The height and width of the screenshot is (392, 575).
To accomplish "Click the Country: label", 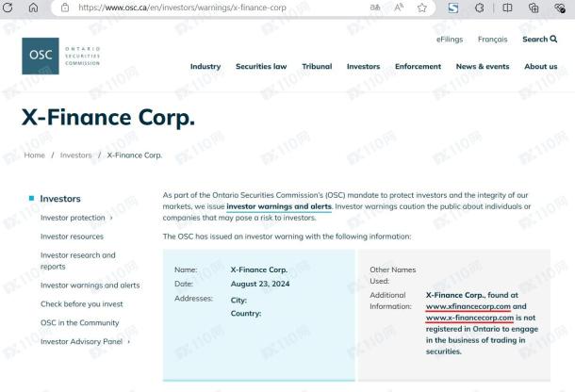I will [246, 314].
